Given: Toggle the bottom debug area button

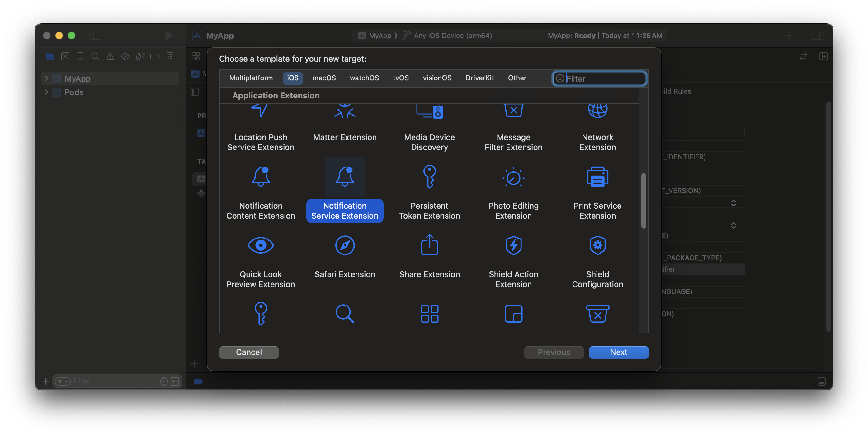Looking at the screenshot, I should tap(822, 381).
